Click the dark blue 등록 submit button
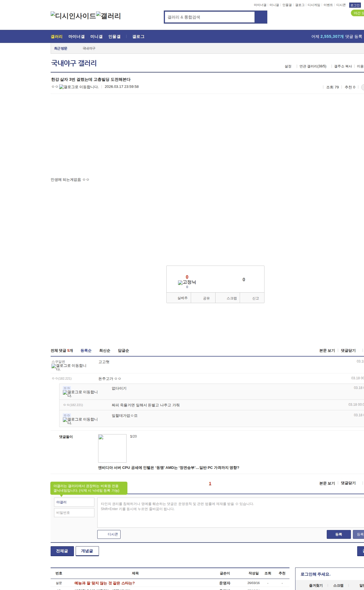The height and width of the screenshot is (590, 364). (x=339, y=534)
